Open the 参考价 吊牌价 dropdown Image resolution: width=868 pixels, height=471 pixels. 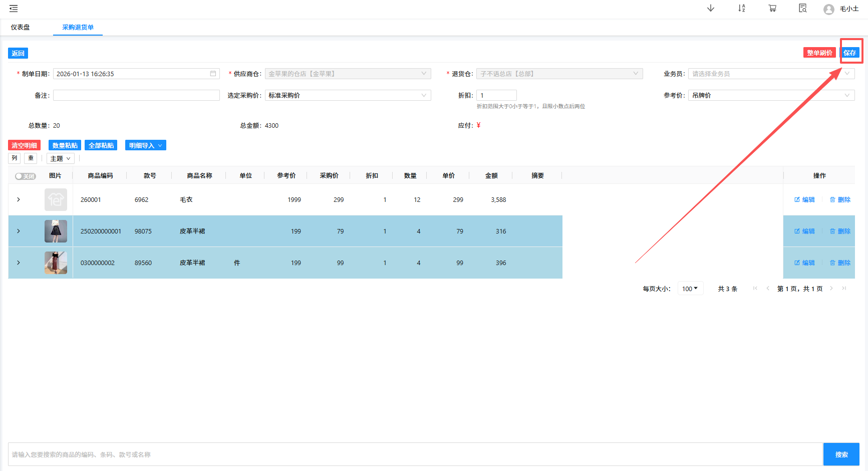(771, 95)
